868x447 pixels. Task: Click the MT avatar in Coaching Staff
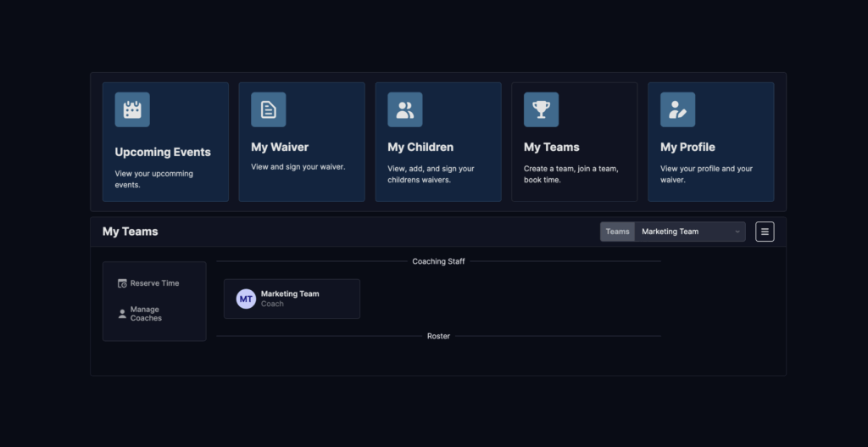point(246,299)
